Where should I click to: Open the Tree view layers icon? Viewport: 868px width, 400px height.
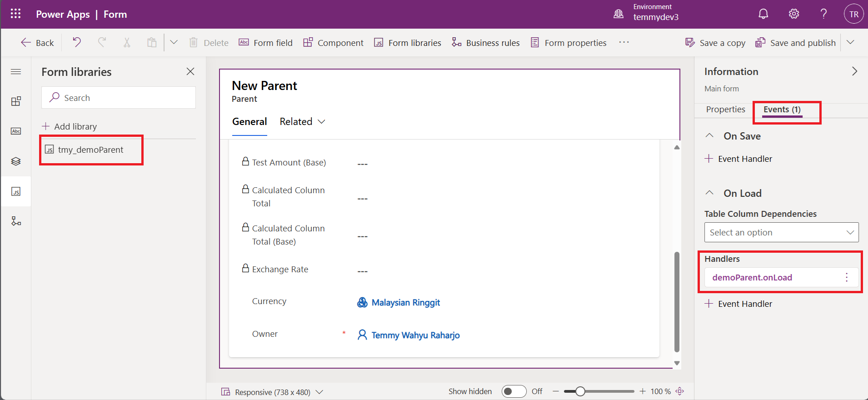[x=16, y=161]
